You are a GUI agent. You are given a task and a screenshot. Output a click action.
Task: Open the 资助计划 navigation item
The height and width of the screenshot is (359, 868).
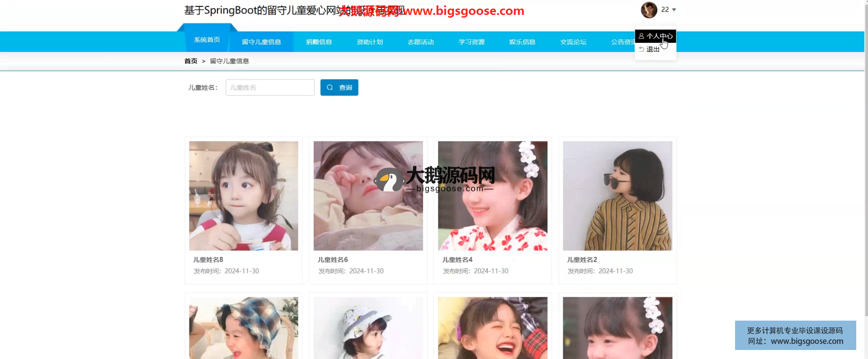pos(370,42)
